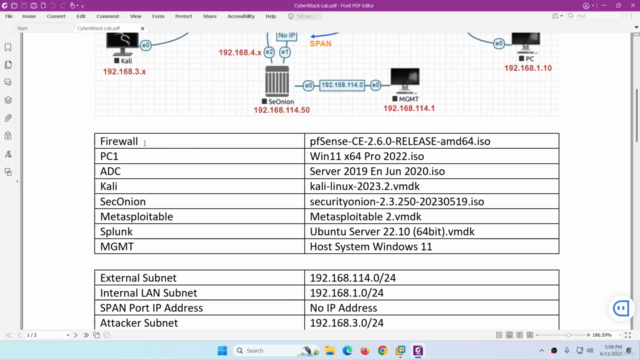
Task: Open the Digital Signatures panel
Action: coord(8,154)
